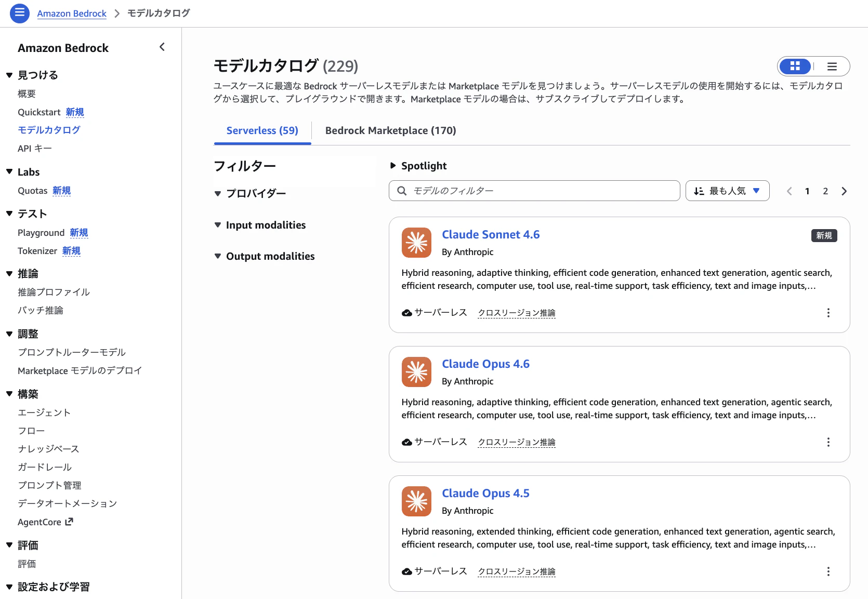
Task: Open フロー in the sidebar
Action: pos(31,431)
